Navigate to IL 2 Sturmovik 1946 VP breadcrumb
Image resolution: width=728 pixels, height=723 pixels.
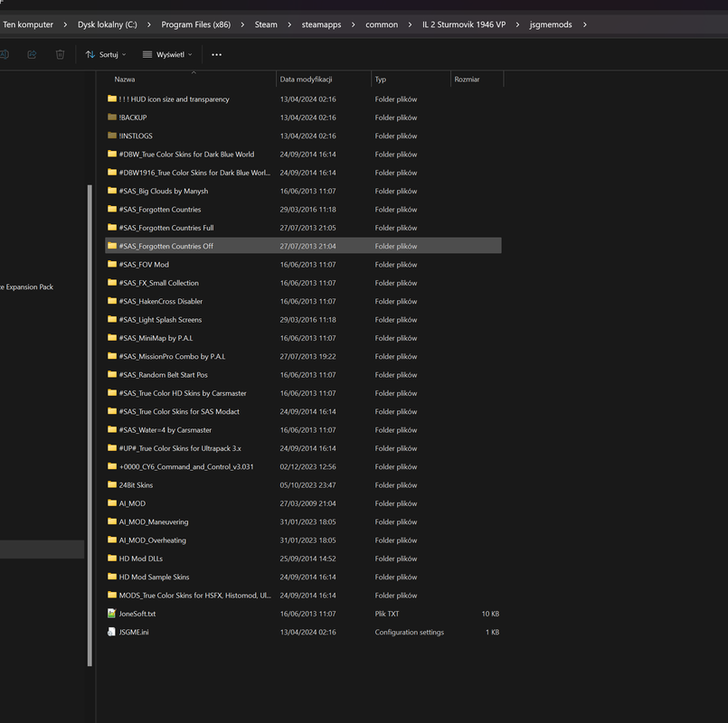(x=464, y=24)
